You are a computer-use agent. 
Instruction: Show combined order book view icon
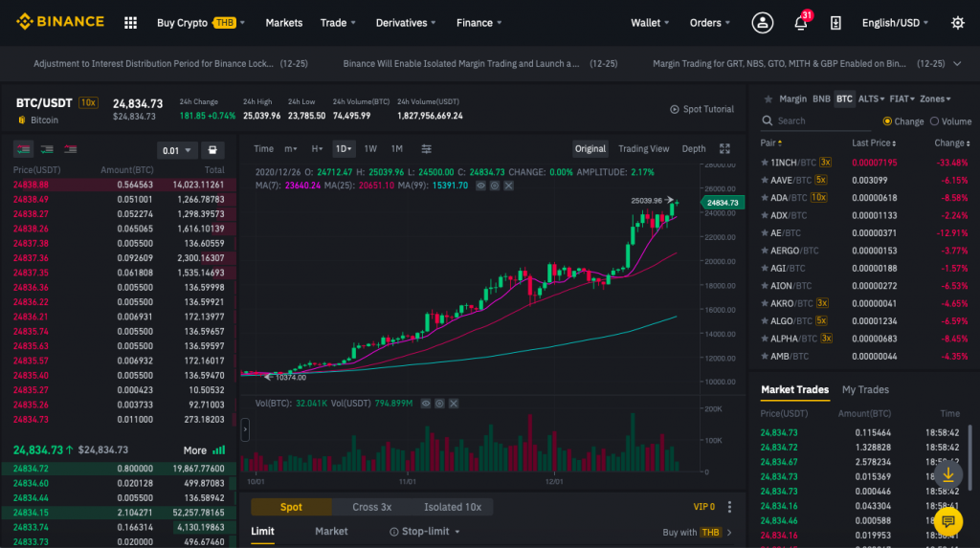(x=24, y=149)
